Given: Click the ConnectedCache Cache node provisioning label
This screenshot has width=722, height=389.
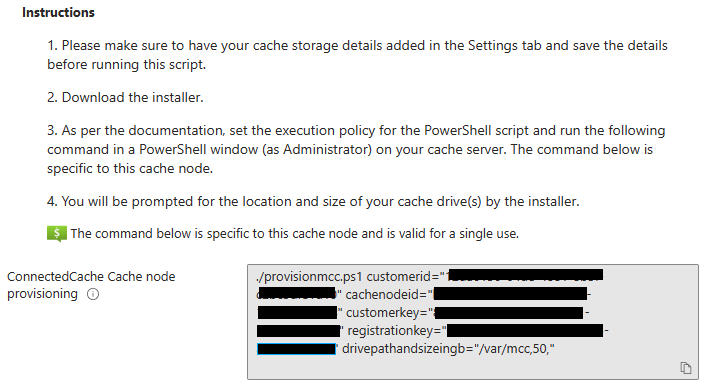Looking at the screenshot, I should point(91,285).
